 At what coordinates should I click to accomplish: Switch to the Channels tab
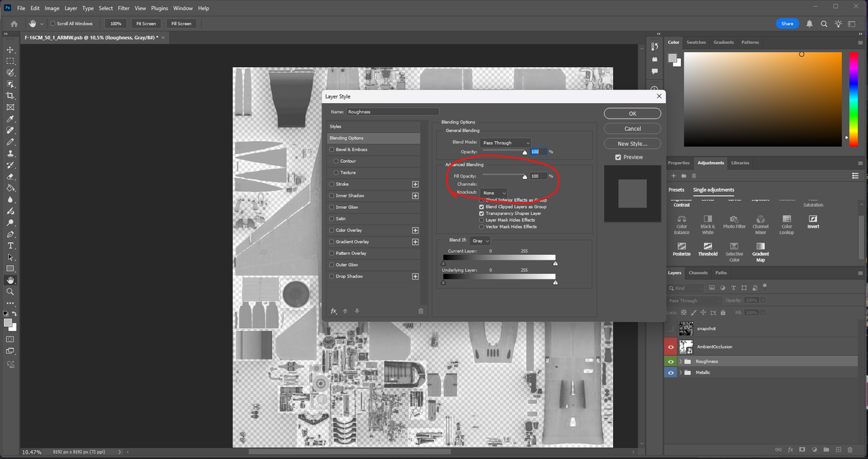coord(698,273)
